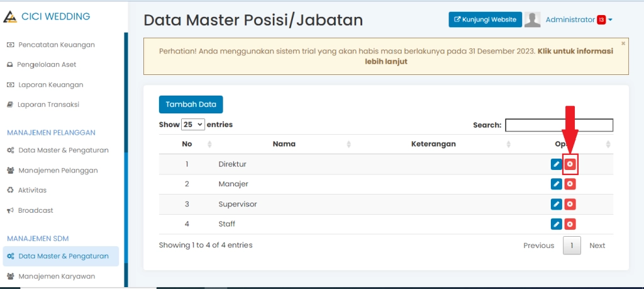The height and width of the screenshot is (289, 644).
Task: Focus the Search input field
Action: pos(559,125)
